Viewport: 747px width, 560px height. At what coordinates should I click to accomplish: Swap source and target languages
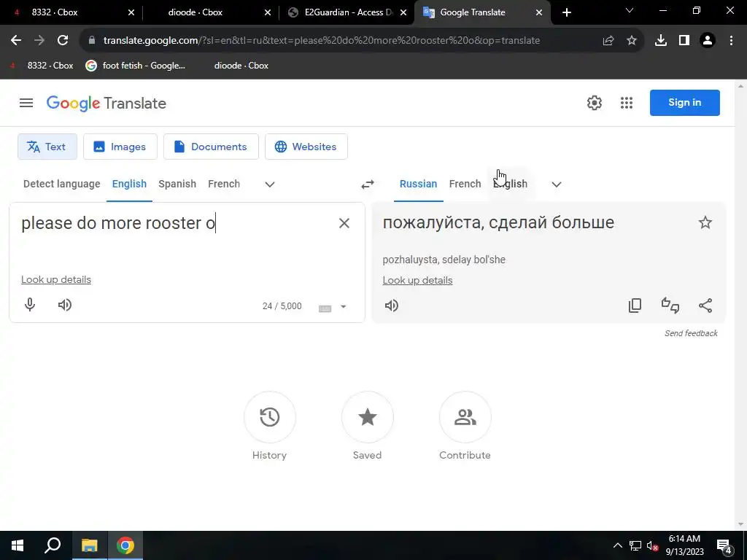point(368,184)
